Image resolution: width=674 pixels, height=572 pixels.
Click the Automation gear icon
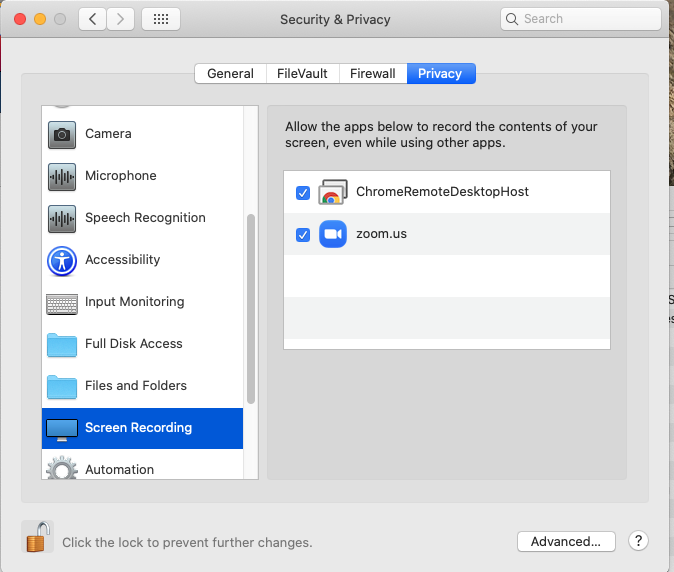click(x=62, y=469)
